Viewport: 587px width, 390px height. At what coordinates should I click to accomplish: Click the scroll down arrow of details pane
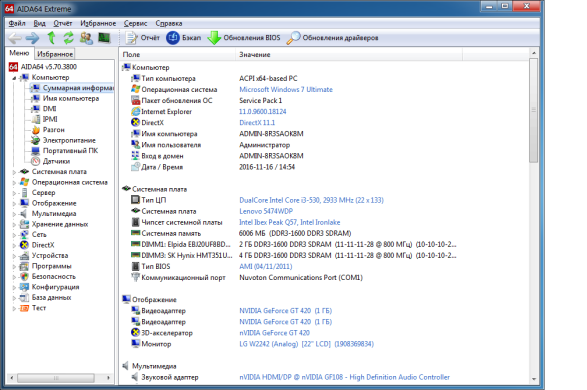[533, 379]
